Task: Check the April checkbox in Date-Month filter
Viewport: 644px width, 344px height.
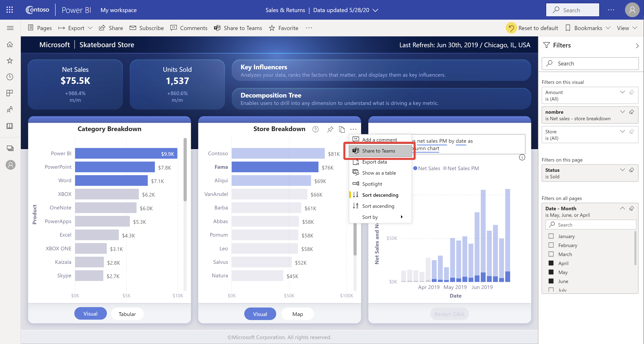Action: click(x=551, y=263)
